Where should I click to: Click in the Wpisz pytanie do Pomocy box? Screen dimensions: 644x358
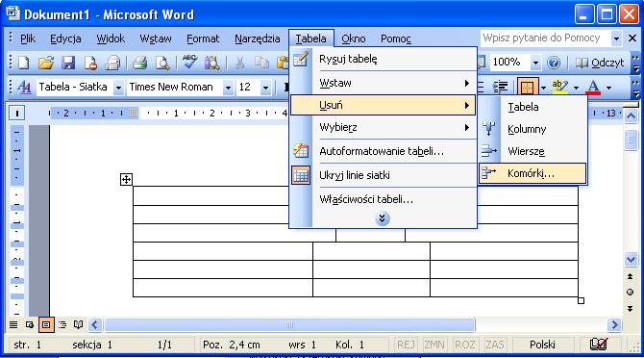[545, 38]
